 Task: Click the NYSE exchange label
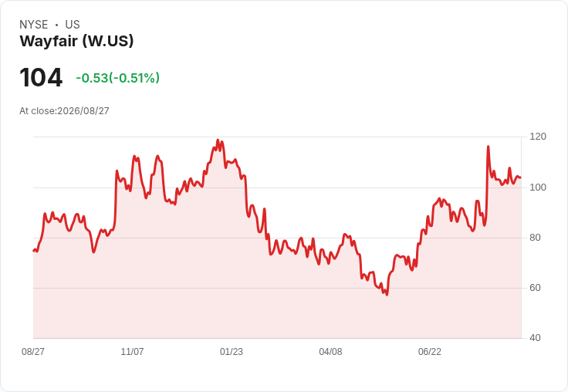tap(34, 25)
